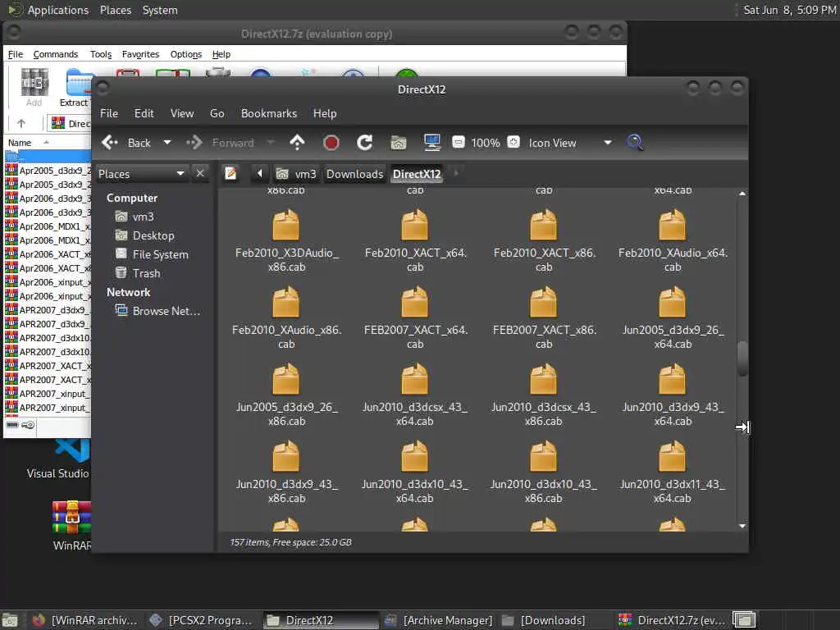Image resolution: width=840 pixels, height=630 pixels.
Task: Select Jun2010_d3dcsx_43_x86.cab file icon
Action: [x=543, y=379]
